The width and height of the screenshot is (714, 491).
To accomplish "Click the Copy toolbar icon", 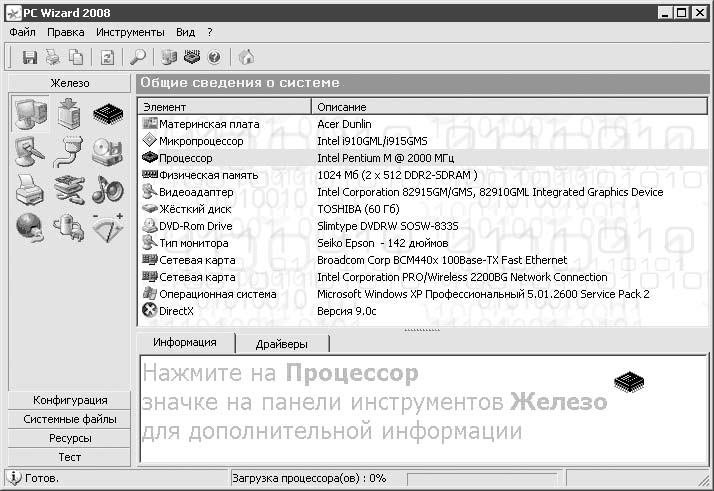I will tap(76, 57).
